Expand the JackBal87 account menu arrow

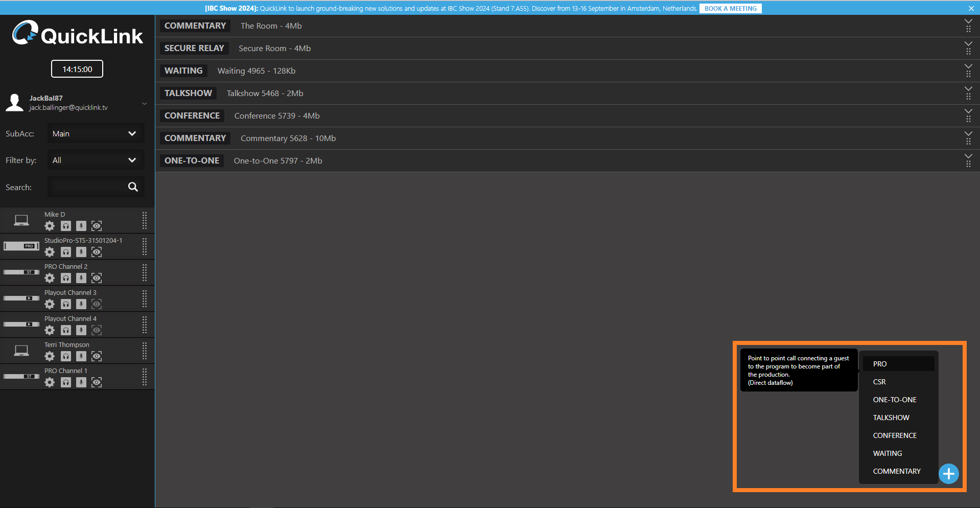[x=145, y=104]
